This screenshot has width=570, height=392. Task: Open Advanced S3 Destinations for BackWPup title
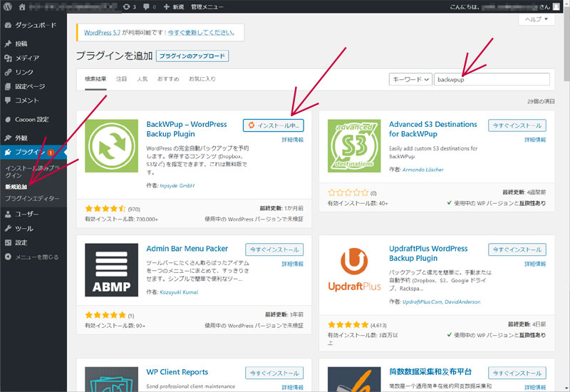(x=433, y=129)
